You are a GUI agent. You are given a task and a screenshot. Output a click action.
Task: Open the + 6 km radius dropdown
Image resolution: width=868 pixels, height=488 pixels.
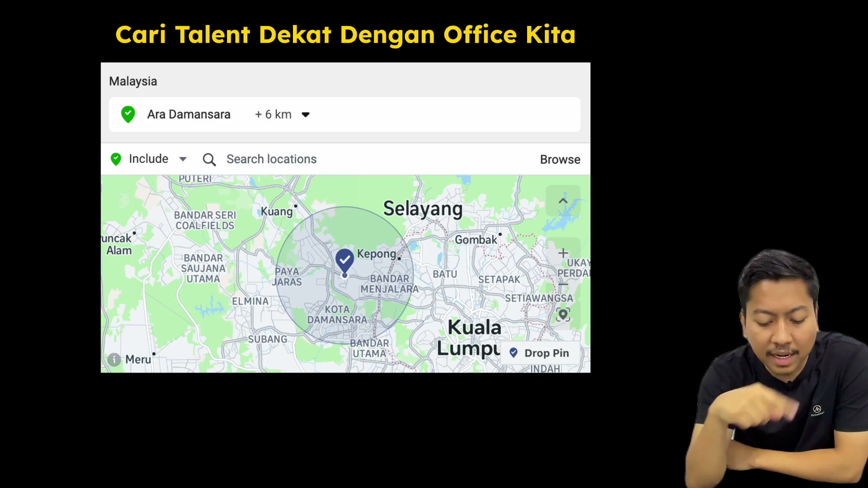(282, 114)
